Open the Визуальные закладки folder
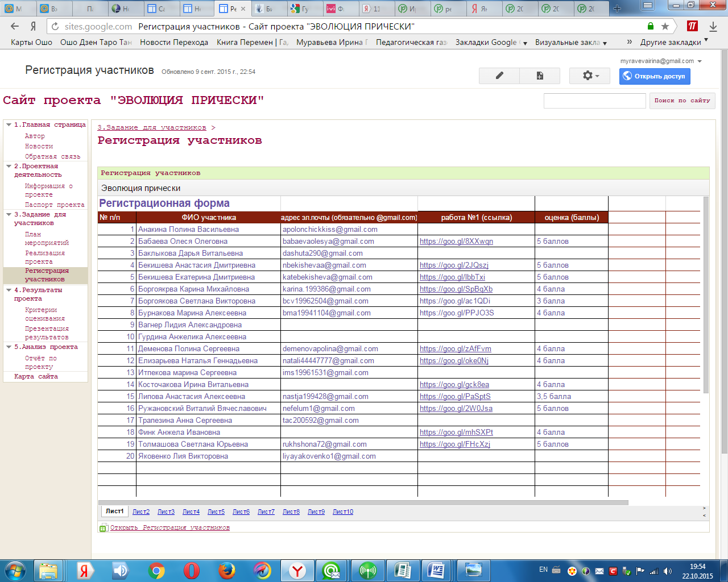Viewport: 728px width, 582px height. [571, 42]
